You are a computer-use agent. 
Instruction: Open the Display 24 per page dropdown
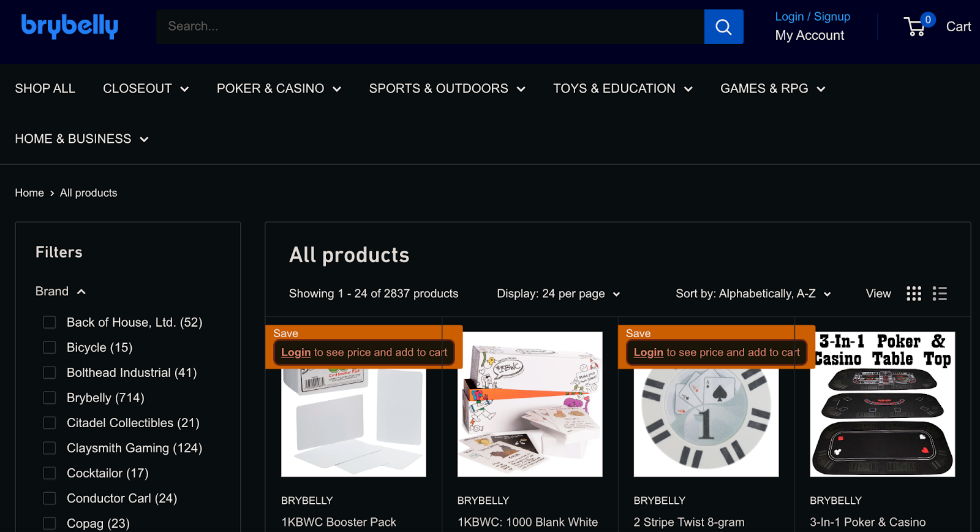(x=559, y=294)
